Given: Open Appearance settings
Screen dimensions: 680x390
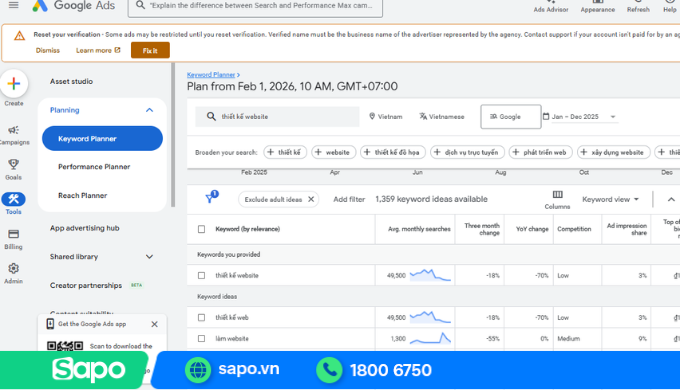Looking at the screenshot, I should click(x=598, y=6).
